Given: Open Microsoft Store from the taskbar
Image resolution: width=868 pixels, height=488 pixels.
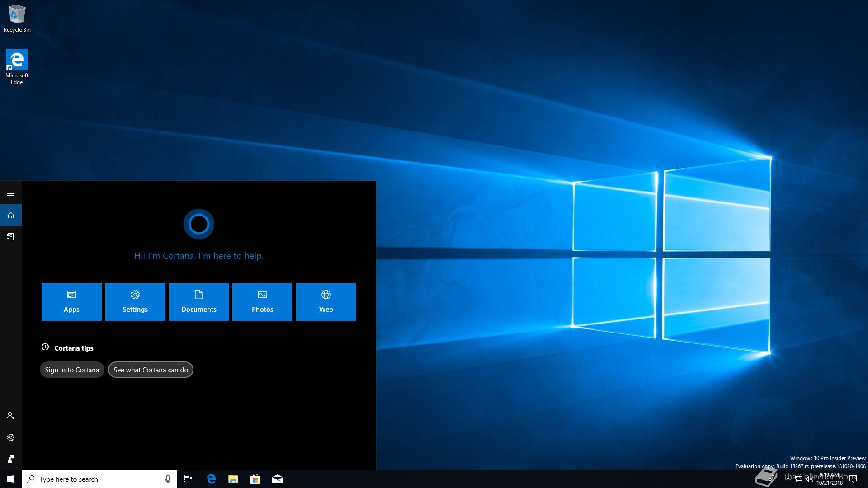Looking at the screenshot, I should pos(255,479).
